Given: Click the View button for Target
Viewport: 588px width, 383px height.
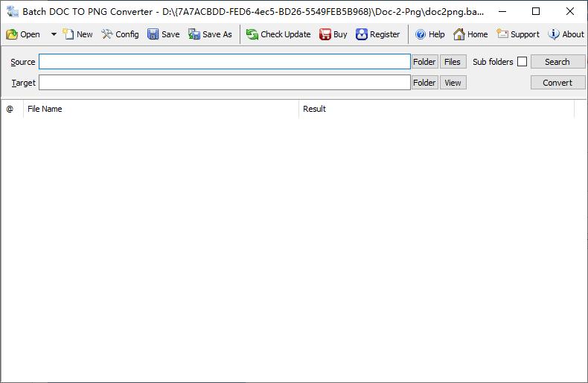Looking at the screenshot, I should (x=453, y=83).
